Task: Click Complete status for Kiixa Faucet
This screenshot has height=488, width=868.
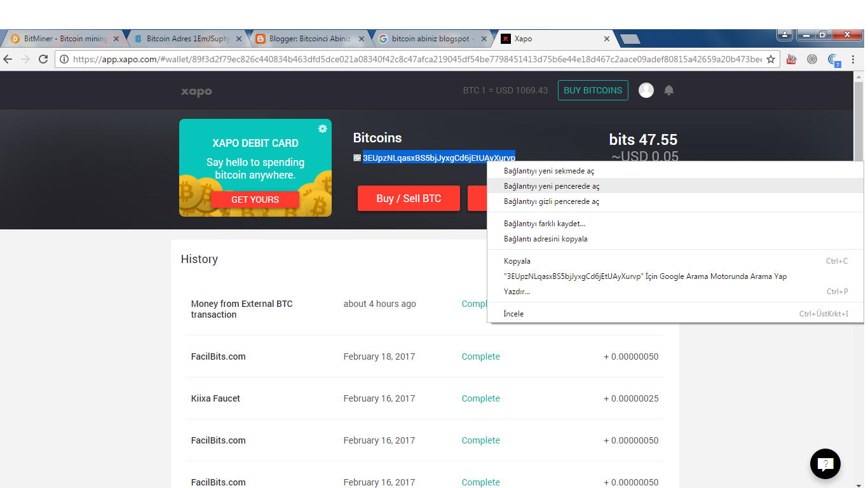Action: tap(480, 398)
